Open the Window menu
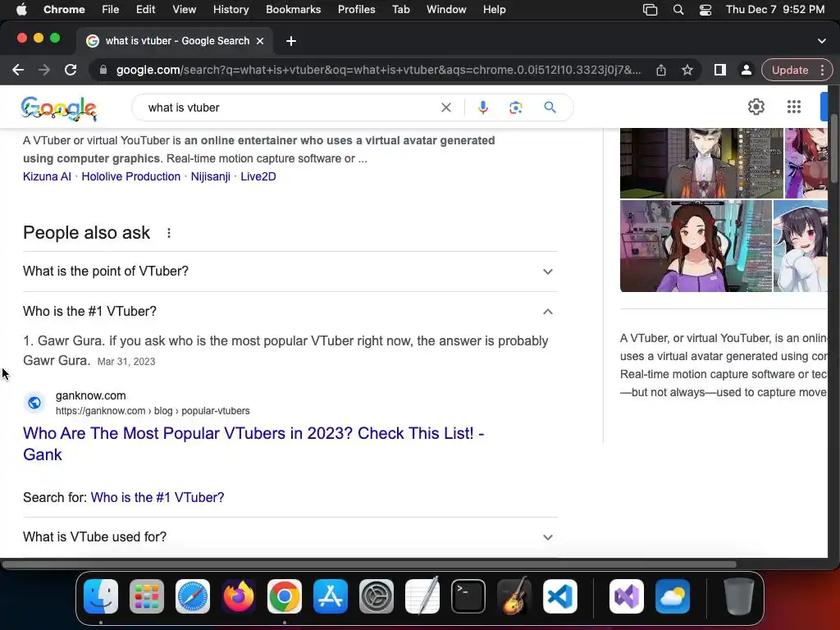Image resolution: width=840 pixels, height=630 pixels. [x=446, y=9]
